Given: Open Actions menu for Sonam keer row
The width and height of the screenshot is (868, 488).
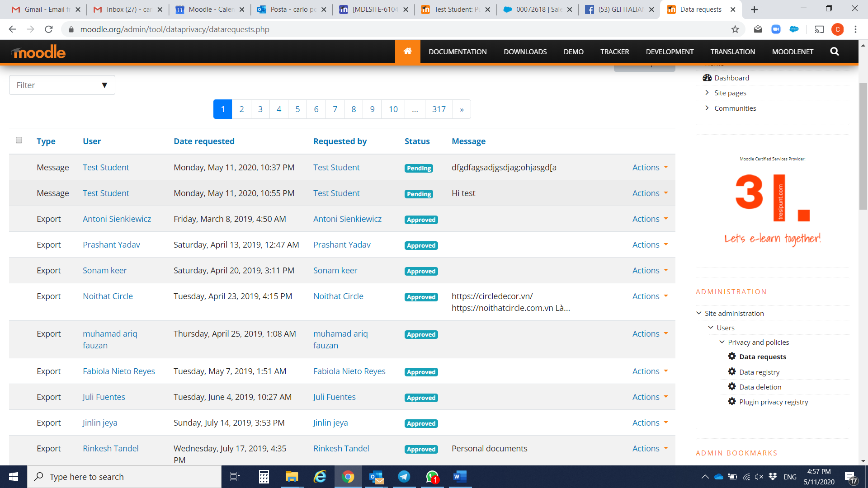Looking at the screenshot, I should pos(650,270).
